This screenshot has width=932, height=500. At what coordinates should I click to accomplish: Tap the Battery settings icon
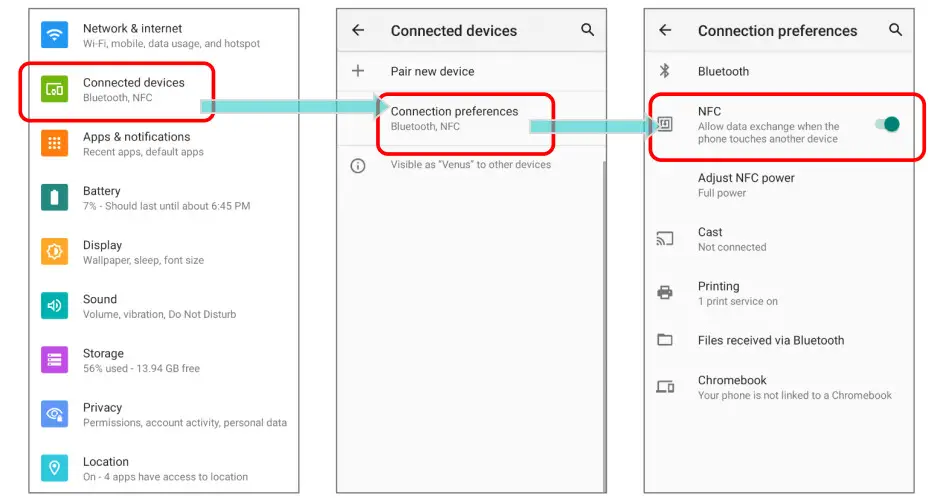(x=54, y=197)
